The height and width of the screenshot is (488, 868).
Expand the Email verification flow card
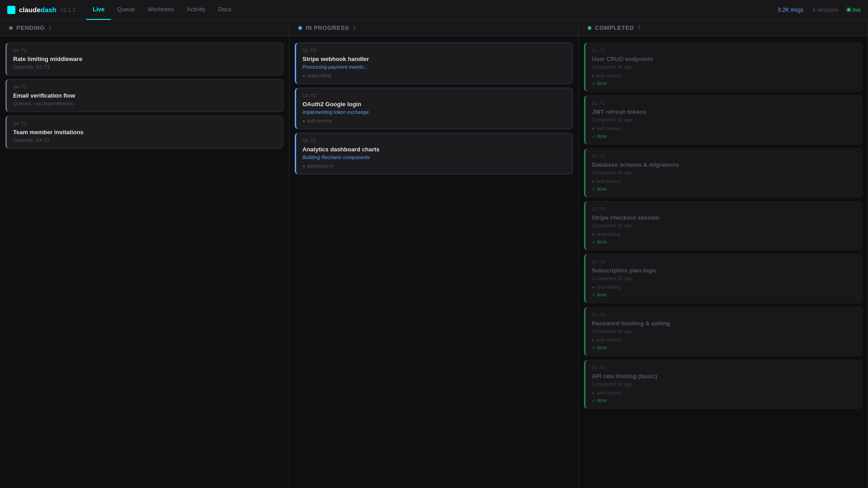pos(144,95)
